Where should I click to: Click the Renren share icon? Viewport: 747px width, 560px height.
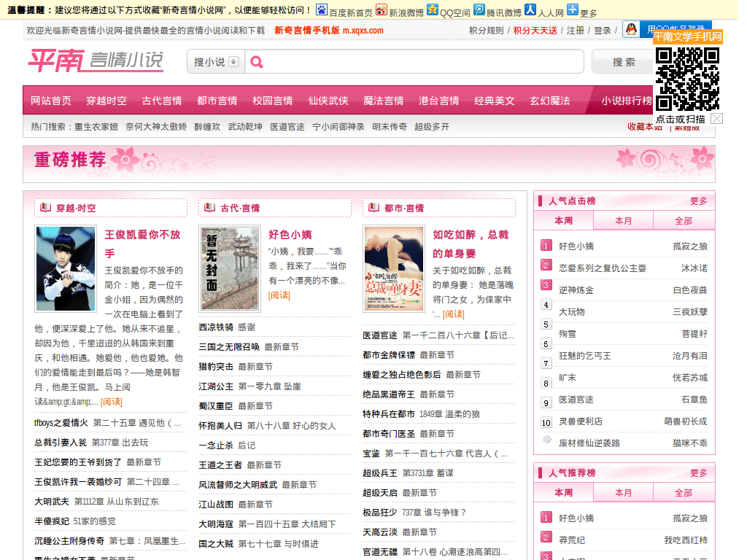[530, 10]
